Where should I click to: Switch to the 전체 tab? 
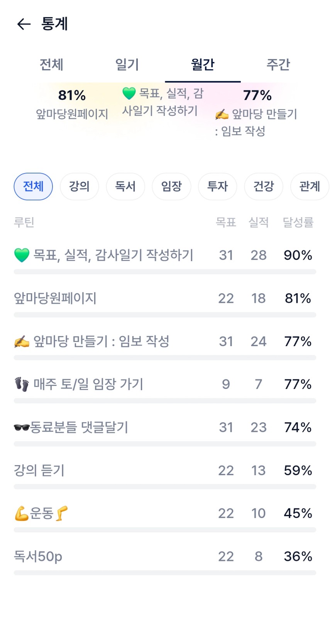(x=51, y=65)
